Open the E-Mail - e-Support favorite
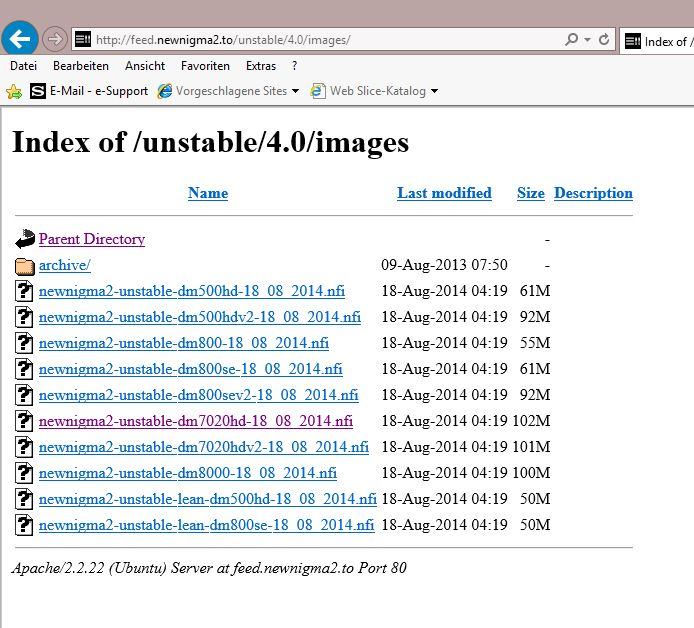This screenshot has height=628, width=694. click(89, 91)
